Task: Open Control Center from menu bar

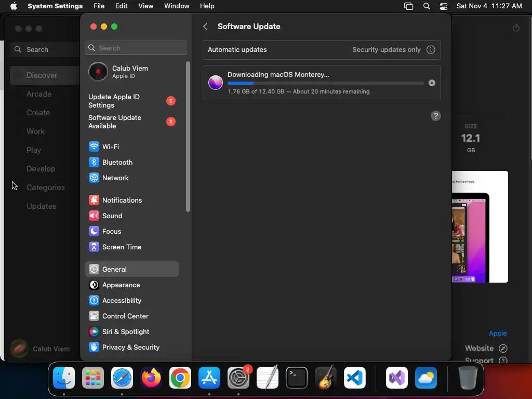Action: [x=444, y=6]
